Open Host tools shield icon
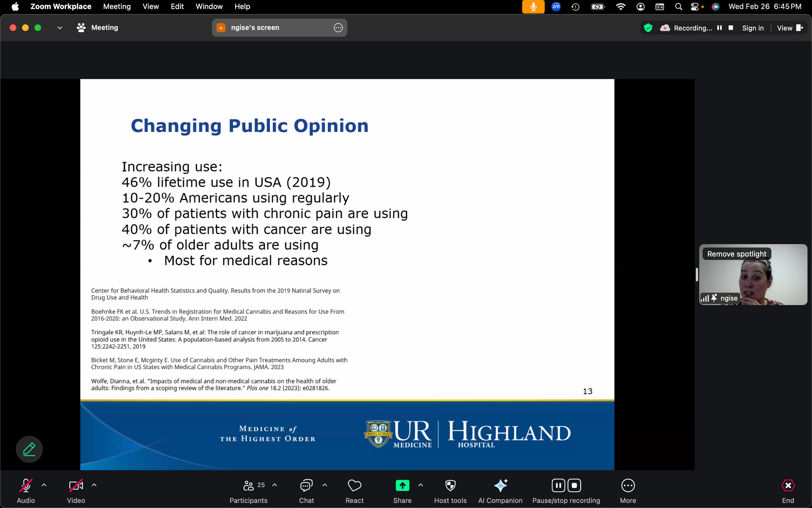 [450, 486]
